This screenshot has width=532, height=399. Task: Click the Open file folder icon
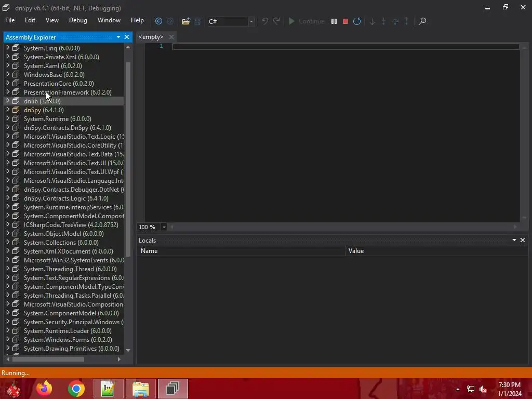pos(185,21)
